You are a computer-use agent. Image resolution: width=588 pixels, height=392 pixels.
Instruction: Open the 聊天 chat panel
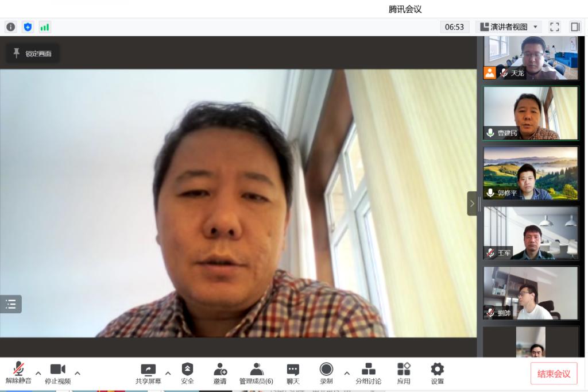coord(293,374)
